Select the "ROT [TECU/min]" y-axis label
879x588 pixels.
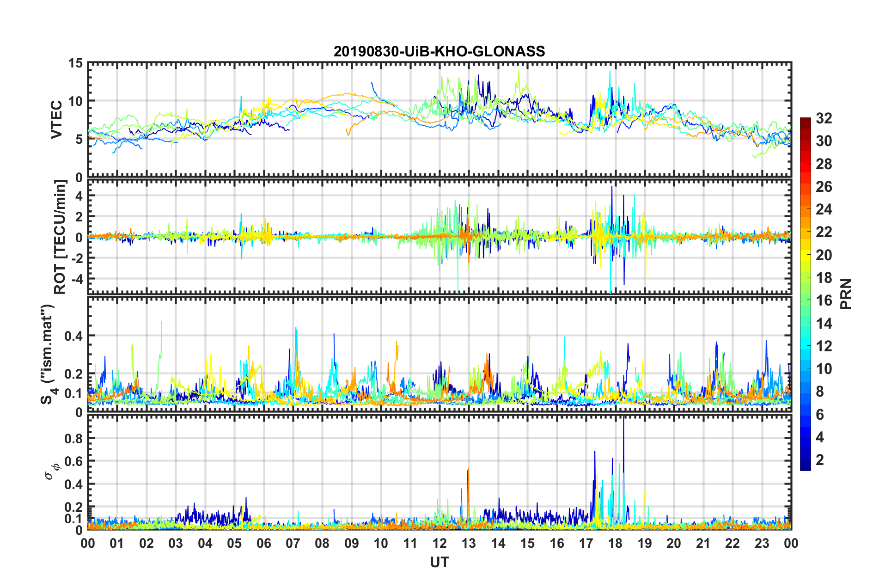pyautogui.click(x=60, y=237)
